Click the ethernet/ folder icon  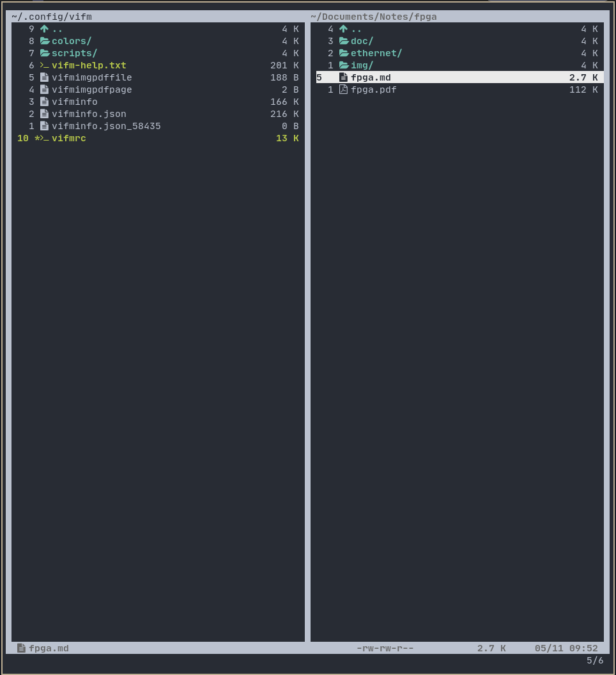click(x=344, y=53)
